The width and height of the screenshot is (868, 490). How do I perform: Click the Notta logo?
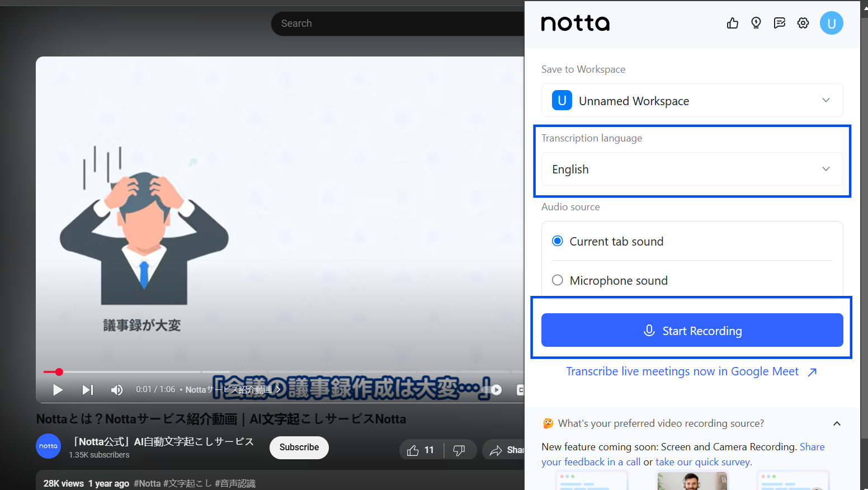pos(575,23)
